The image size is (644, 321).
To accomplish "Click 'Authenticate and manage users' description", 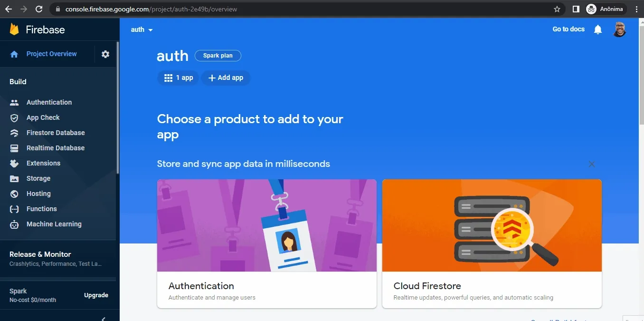I will [212, 298].
